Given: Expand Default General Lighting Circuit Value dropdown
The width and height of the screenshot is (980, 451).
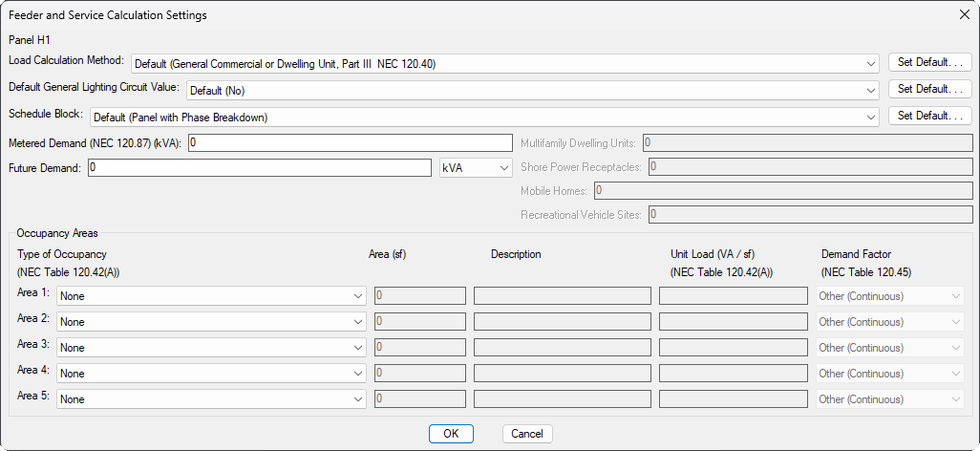Looking at the screenshot, I should [x=532, y=90].
